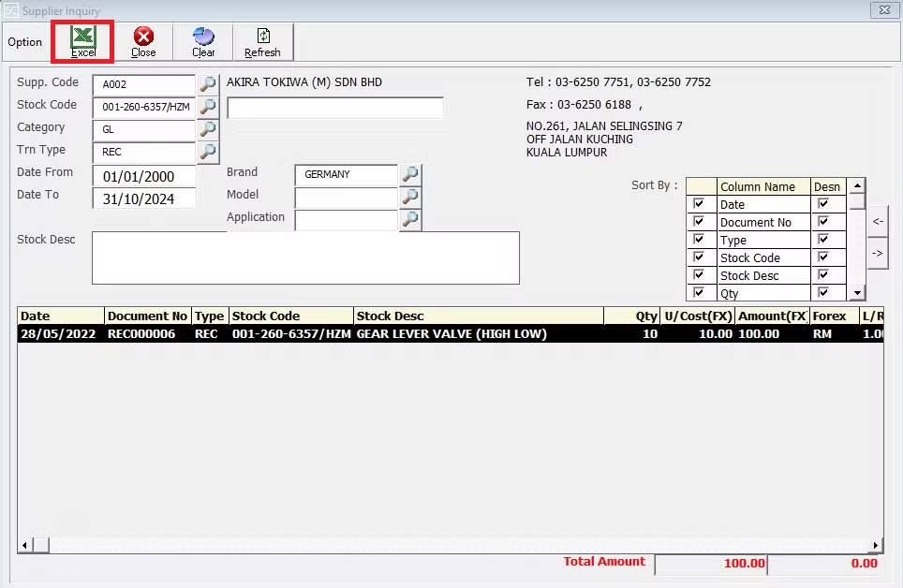This screenshot has width=903, height=588.
Task: Click the Category input showing GL
Action: click(144, 129)
